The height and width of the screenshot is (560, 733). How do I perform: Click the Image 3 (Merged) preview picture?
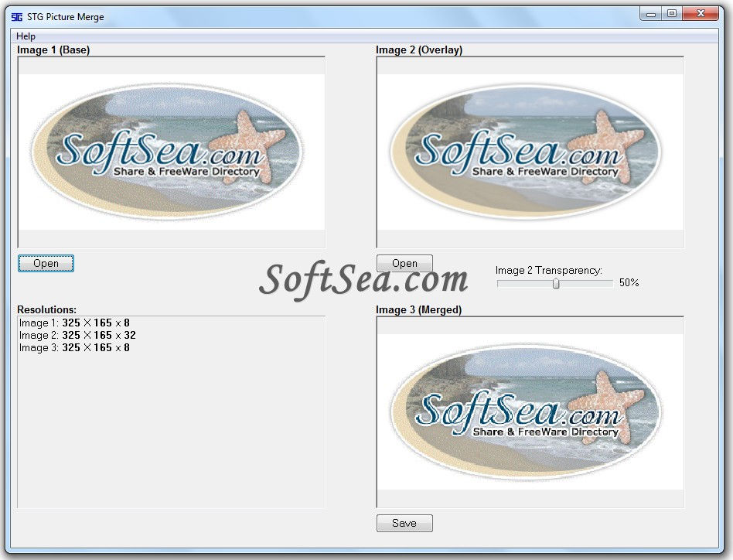(x=530, y=411)
